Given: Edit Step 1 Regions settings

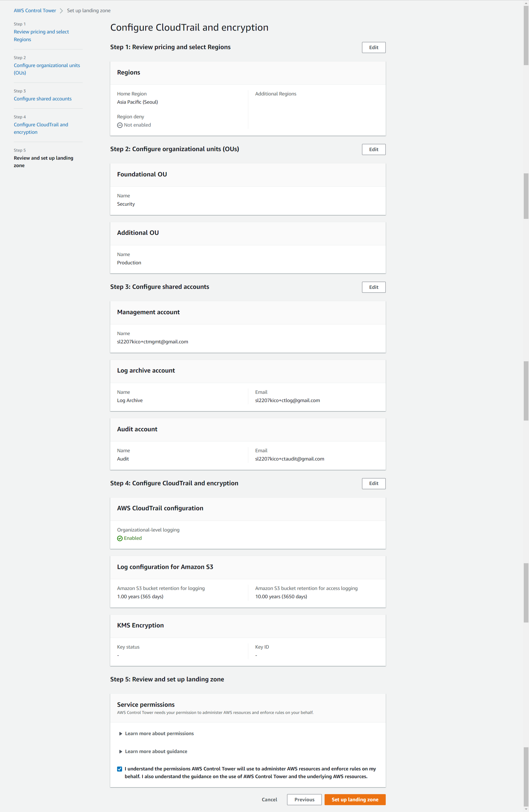Looking at the screenshot, I should pyautogui.click(x=374, y=47).
